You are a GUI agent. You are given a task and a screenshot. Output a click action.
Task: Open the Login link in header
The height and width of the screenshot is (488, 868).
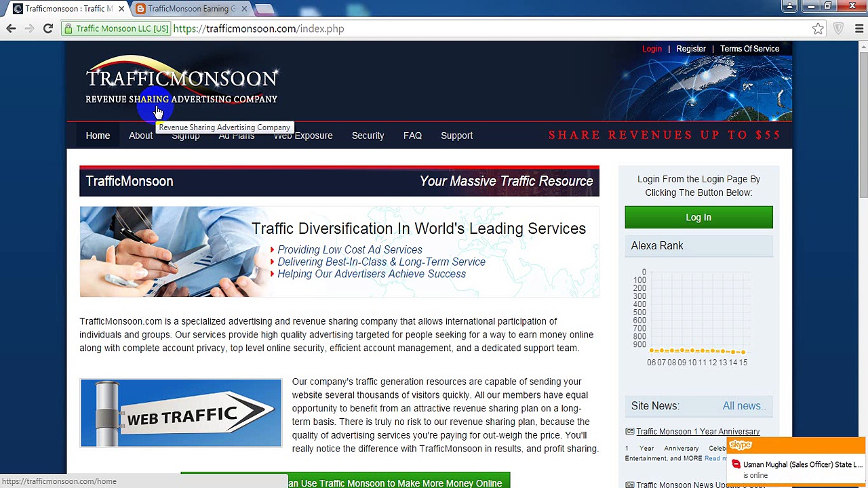(x=652, y=49)
